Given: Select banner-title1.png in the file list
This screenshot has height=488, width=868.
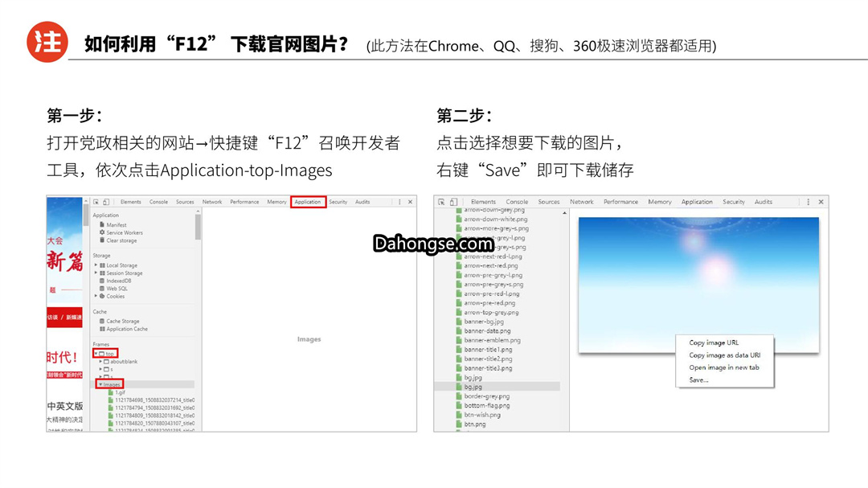Looking at the screenshot, I should tap(489, 350).
